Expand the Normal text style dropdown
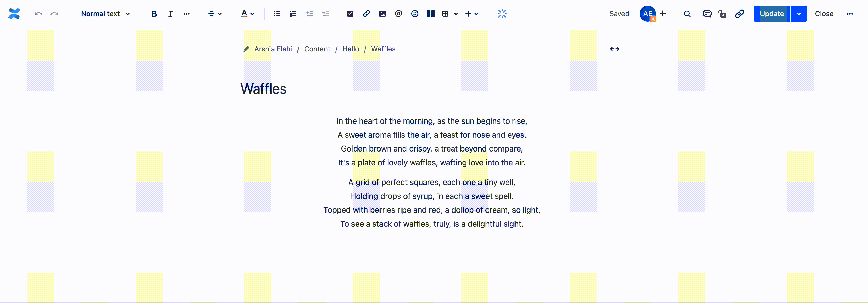 tap(105, 14)
